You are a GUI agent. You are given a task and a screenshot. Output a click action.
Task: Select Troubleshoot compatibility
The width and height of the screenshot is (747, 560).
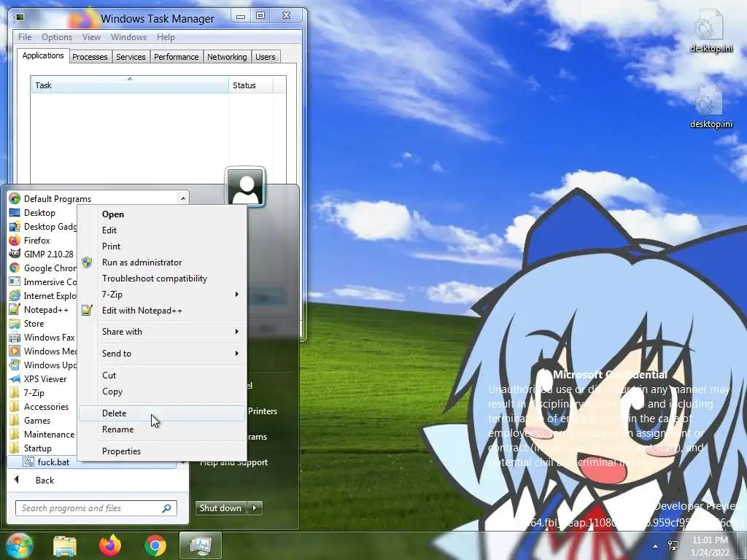click(162, 279)
